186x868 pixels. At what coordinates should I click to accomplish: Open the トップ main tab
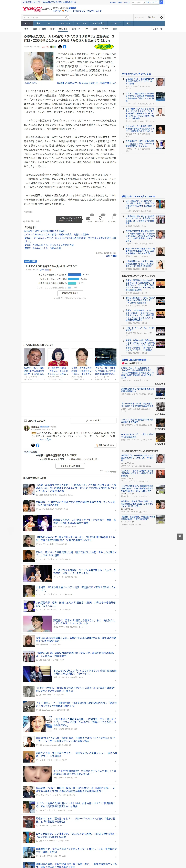coord(27,24)
